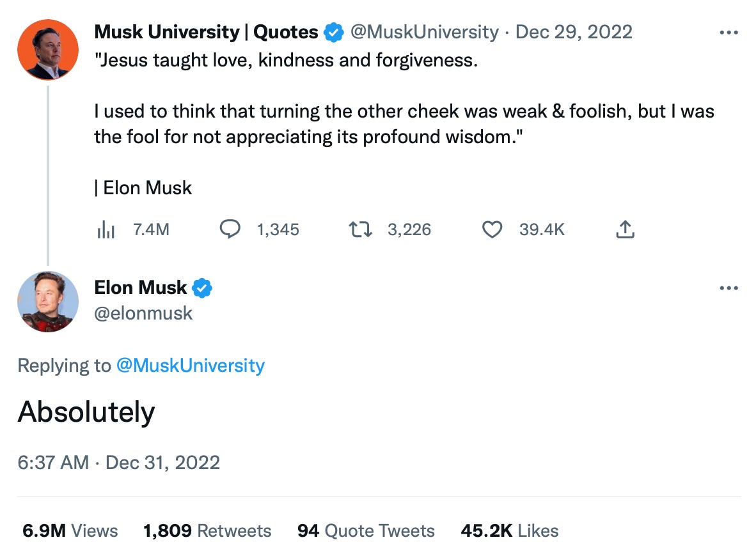Open more options on Musk University tweet
Image resolution: width=756 pixels, height=556 pixels.
click(x=728, y=33)
